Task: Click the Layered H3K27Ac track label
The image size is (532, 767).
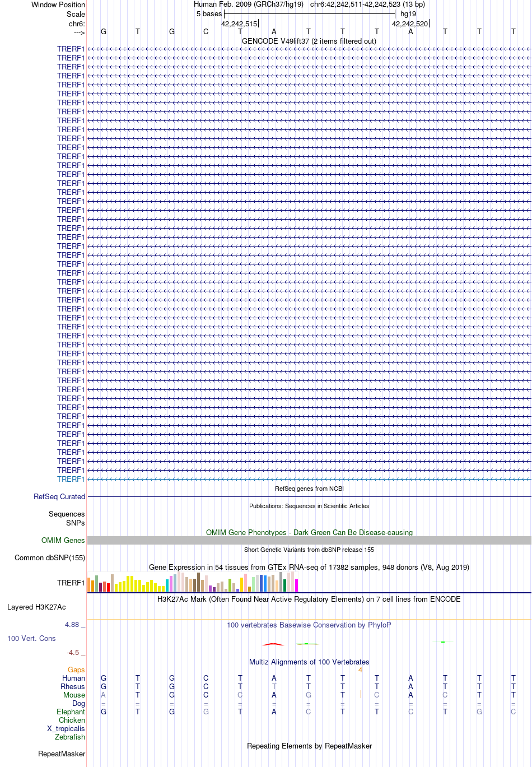Action: [36, 607]
